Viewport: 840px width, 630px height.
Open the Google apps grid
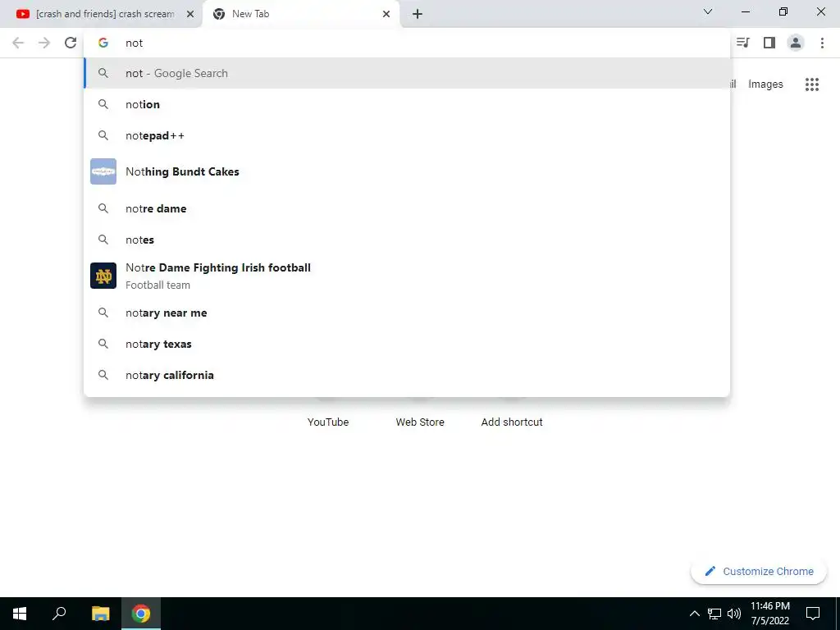click(812, 84)
